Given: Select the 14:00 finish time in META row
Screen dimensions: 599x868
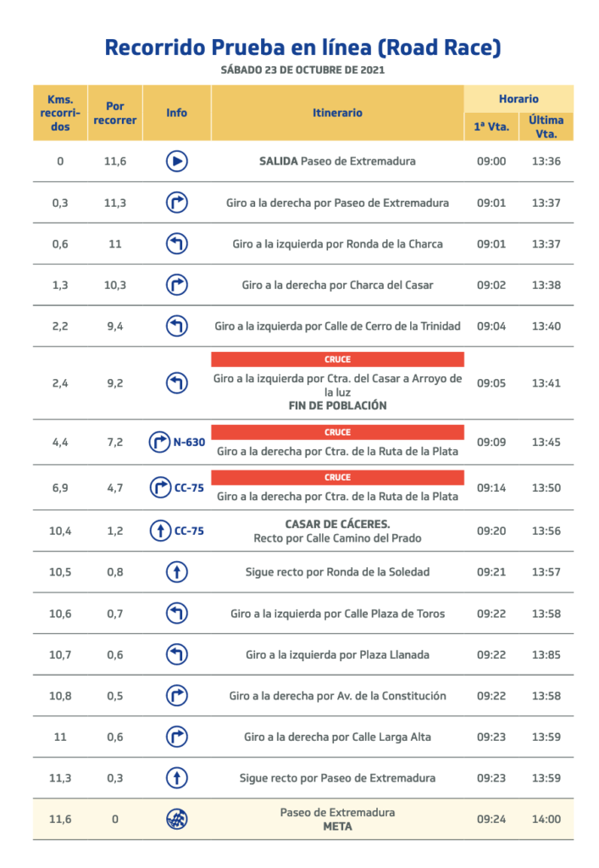Looking at the screenshot, I should tap(546, 820).
